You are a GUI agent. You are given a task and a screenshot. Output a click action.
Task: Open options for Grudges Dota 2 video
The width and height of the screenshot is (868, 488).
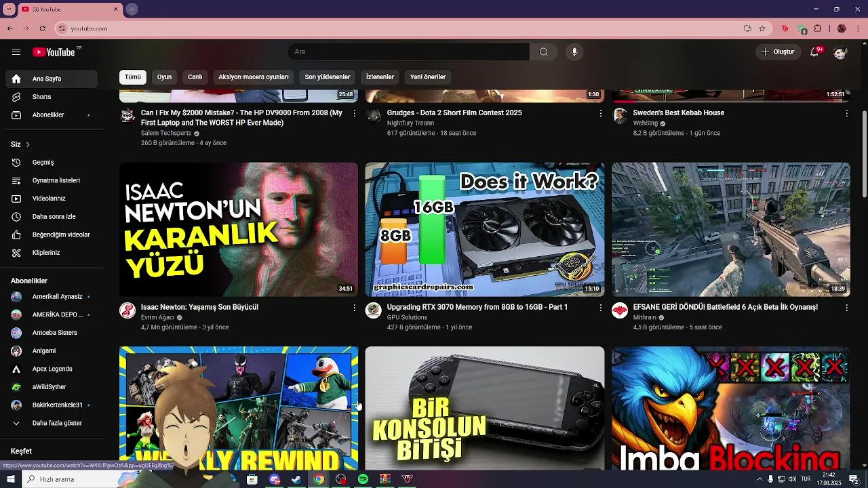click(600, 113)
